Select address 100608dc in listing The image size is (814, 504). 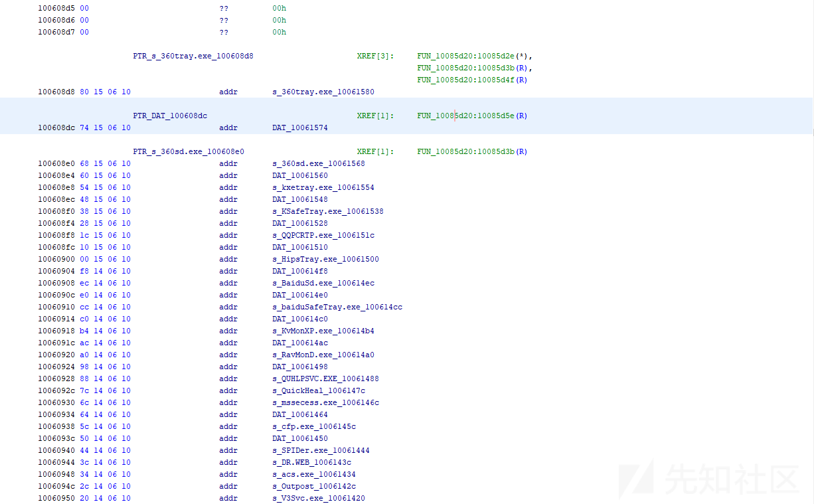pyautogui.click(x=56, y=127)
